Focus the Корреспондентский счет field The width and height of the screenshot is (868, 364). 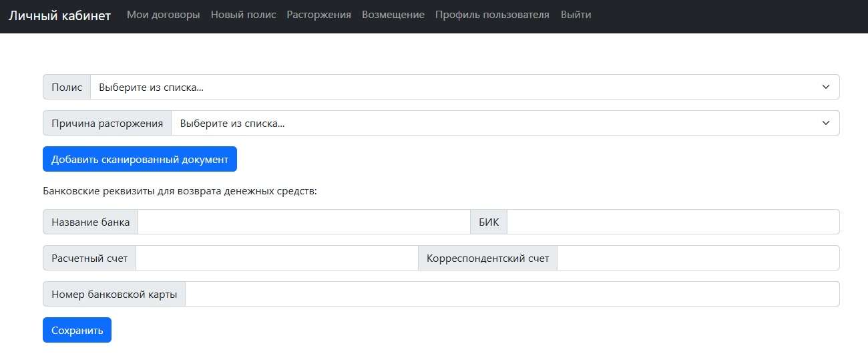pos(698,258)
